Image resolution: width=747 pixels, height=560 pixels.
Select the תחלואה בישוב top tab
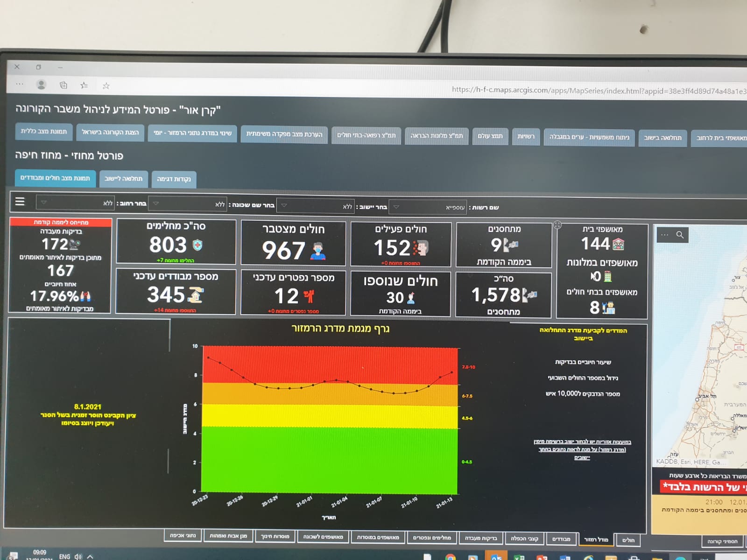[x=662, y=138]
